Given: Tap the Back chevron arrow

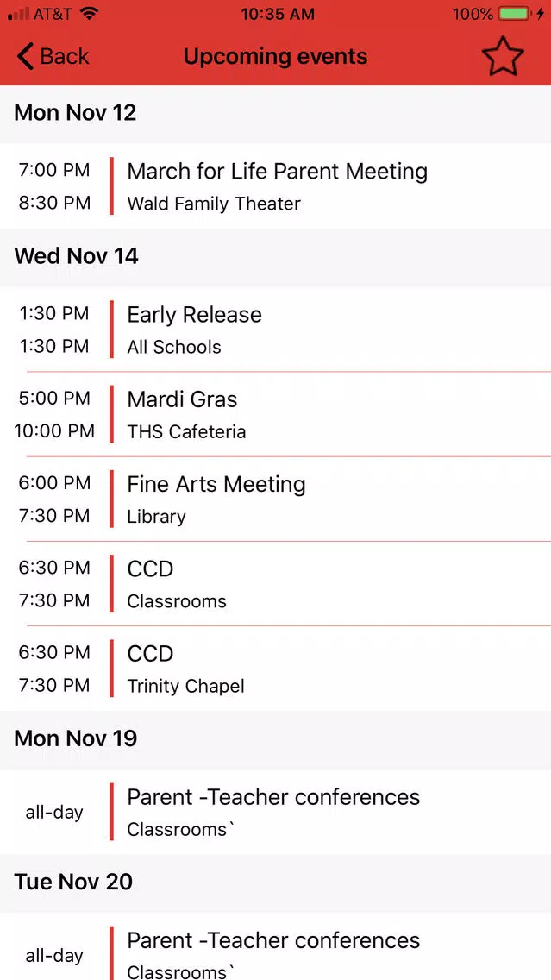Looking at the screenshot, I should coord(25,56).
